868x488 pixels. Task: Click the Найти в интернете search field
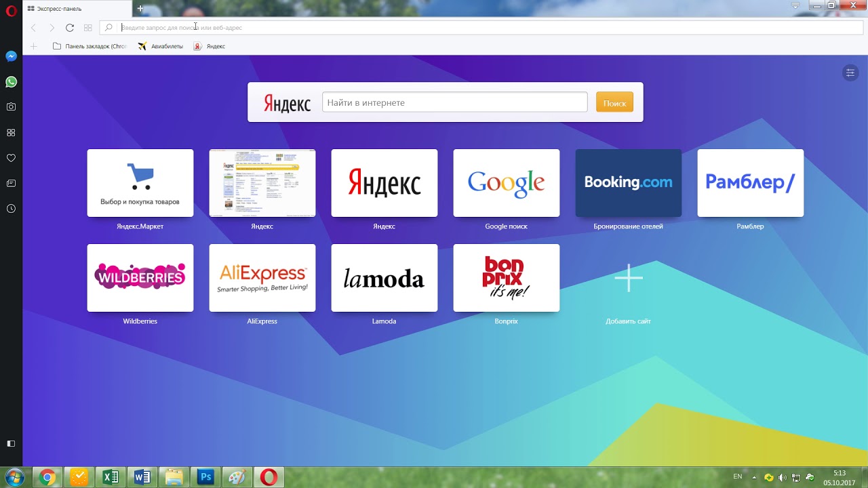[x=454, y=102]
